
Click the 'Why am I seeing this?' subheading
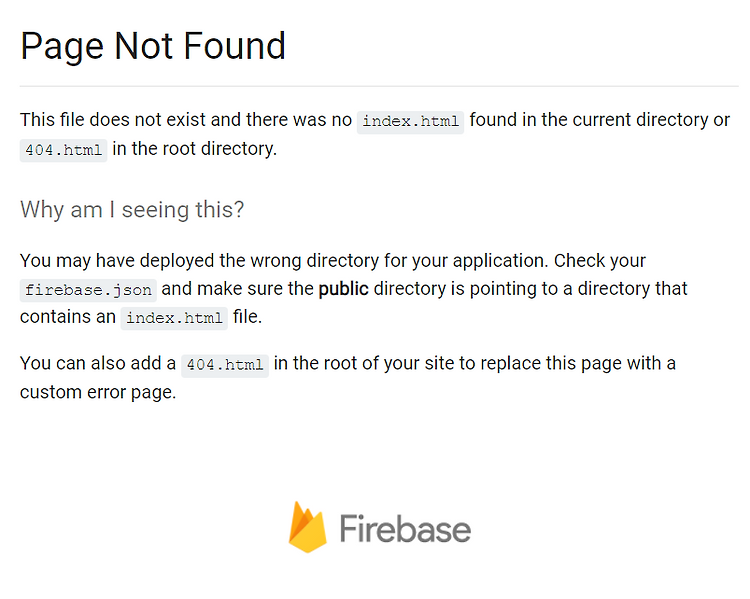click(132, 210)
